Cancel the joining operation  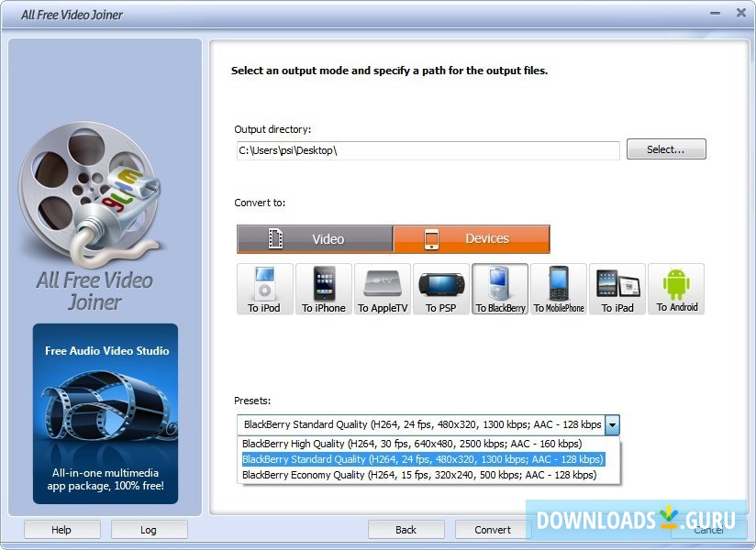[708, 529]
